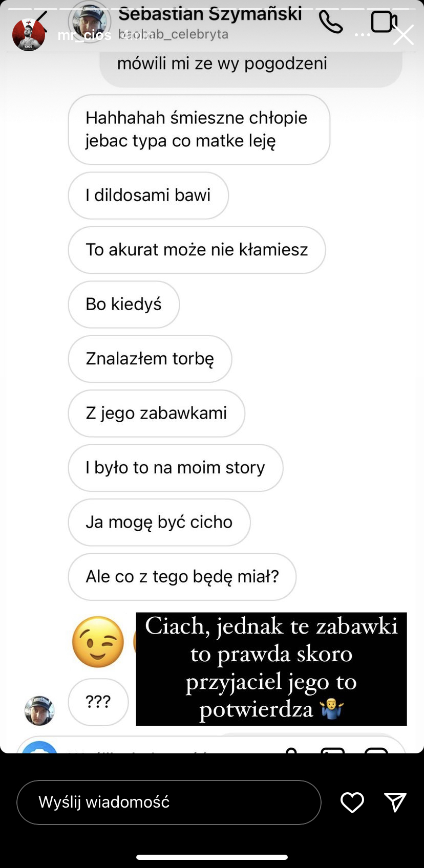This screenshot has height=868, width=424.
Task: Like the story with the heart icon
Action: pyautogui.click(x=352, y=802)
